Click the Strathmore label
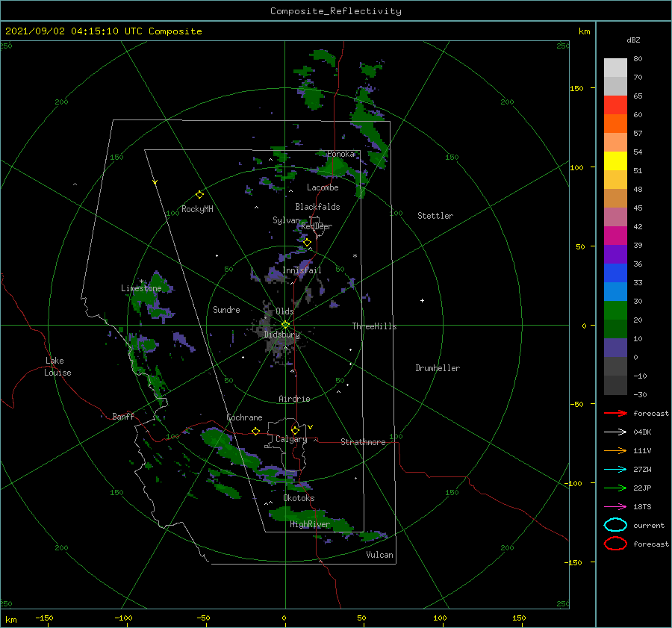Screen dimensions: 672x628 click(363, 442)
